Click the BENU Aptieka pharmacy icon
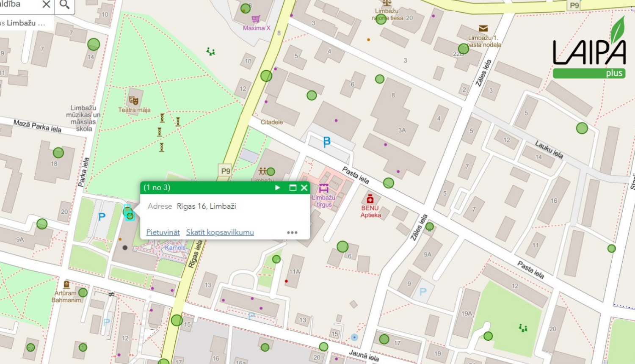 (370, 199)
